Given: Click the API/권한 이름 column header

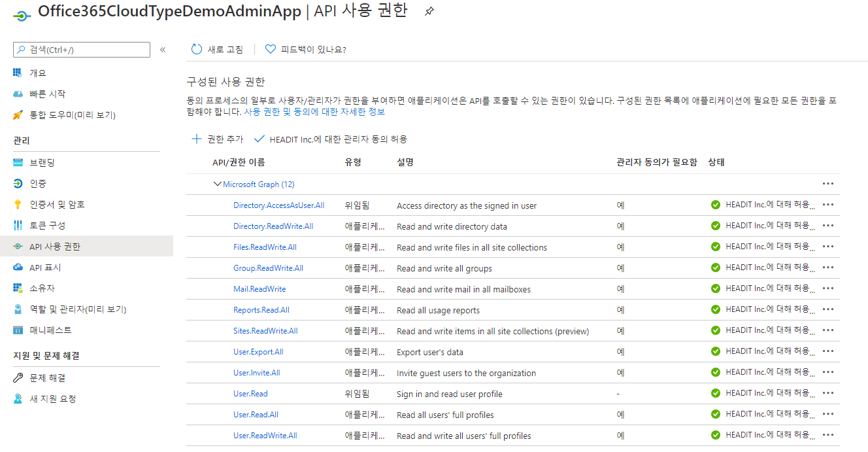Looking at the screenshot, I should [239, 162].
